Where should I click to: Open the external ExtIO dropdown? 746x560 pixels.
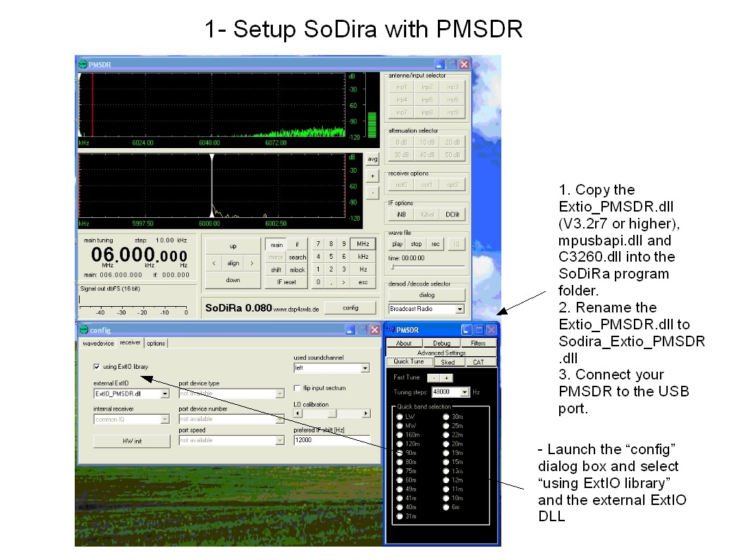click(x=165, y=394)
